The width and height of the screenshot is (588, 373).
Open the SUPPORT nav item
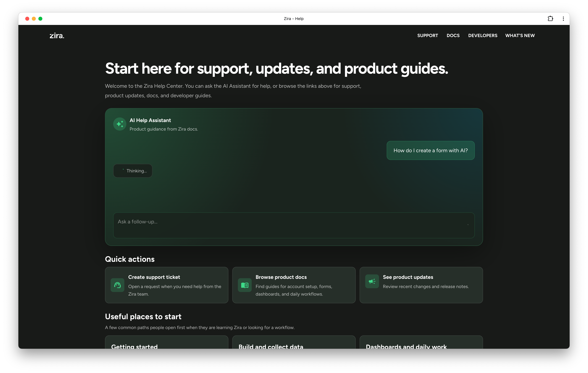(428, 36)
